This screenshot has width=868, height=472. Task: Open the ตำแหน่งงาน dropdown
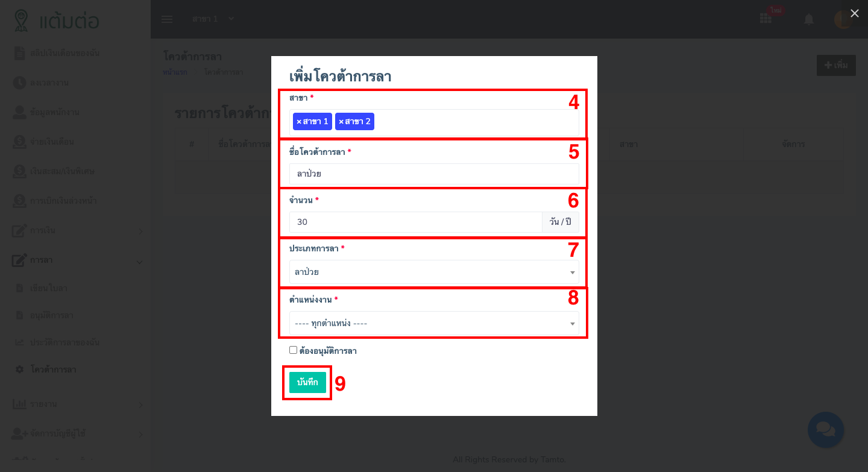click(x=434, y=323)
